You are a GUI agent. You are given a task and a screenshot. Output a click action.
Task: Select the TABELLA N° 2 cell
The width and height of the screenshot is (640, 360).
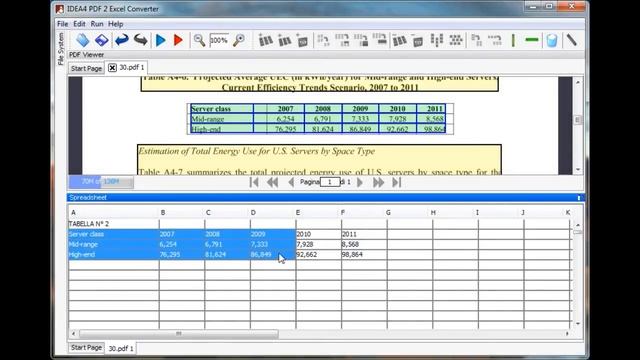pos(113,224)
